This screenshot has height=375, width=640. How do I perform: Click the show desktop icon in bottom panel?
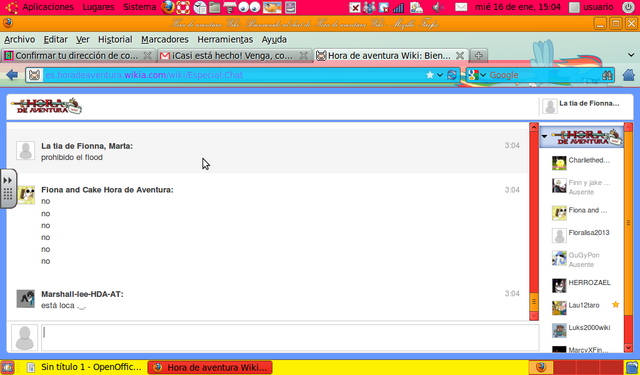pos(7,367)
